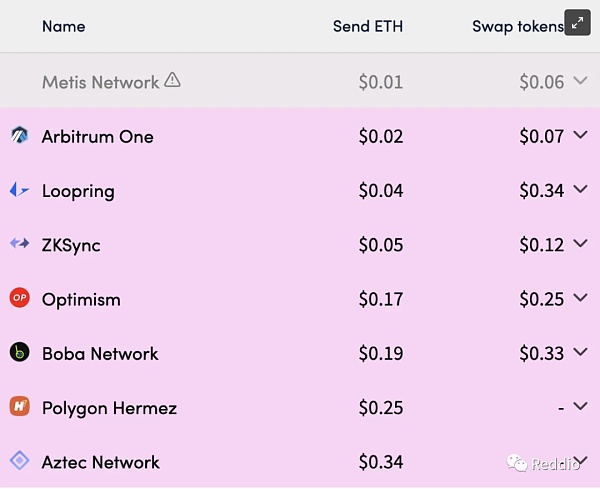
Task: Sort by the Send ETH column header
Action: [x=368, y=26]
